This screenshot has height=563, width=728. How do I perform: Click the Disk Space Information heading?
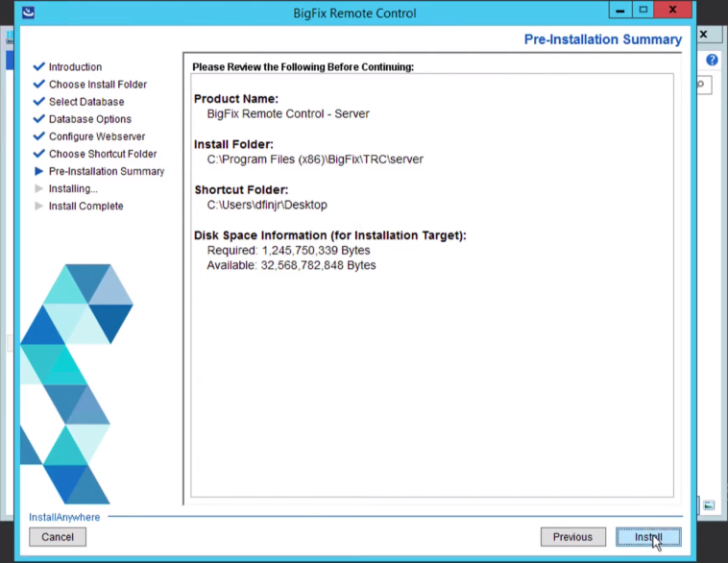(330, 235)
